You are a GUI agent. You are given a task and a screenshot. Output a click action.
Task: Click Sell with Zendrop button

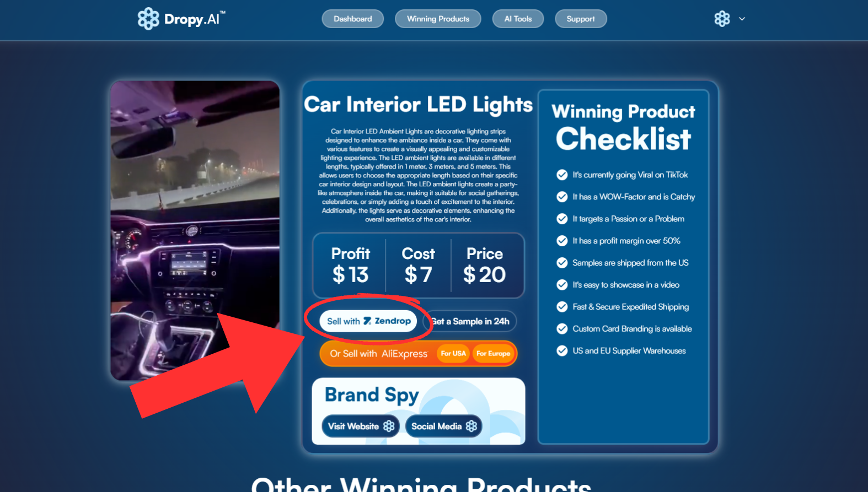click(x=368, y=321)
